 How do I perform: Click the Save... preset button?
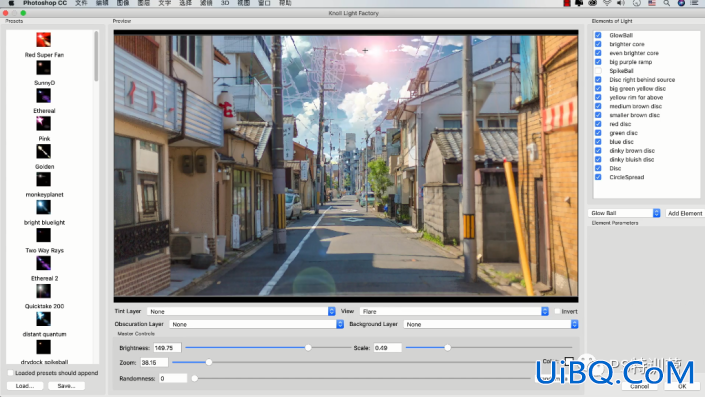66,386
